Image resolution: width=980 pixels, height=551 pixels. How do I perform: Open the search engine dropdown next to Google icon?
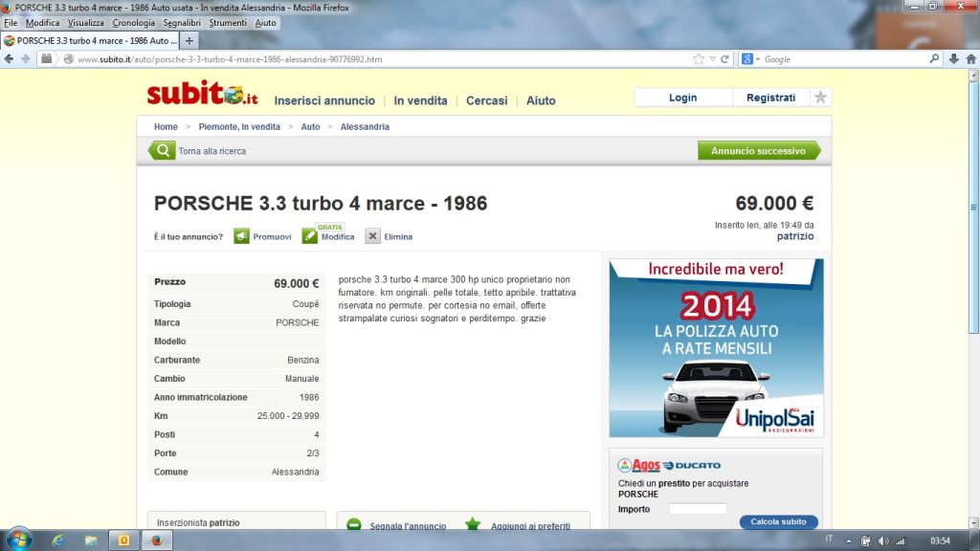point(758,58)
